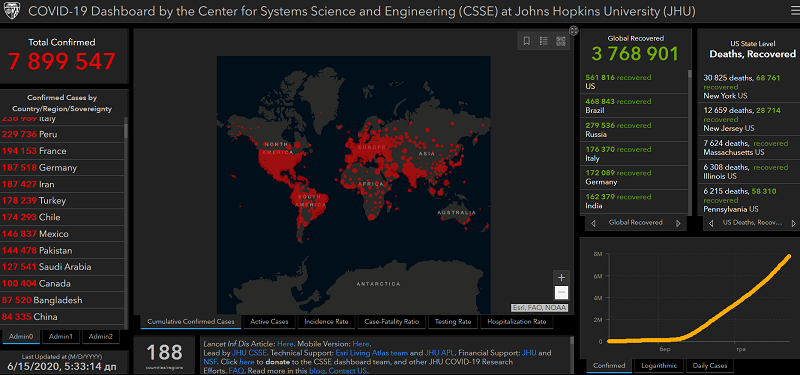Open map bookmarks icon
Screen dimensions: 800x375
click(x=527, y=41)
